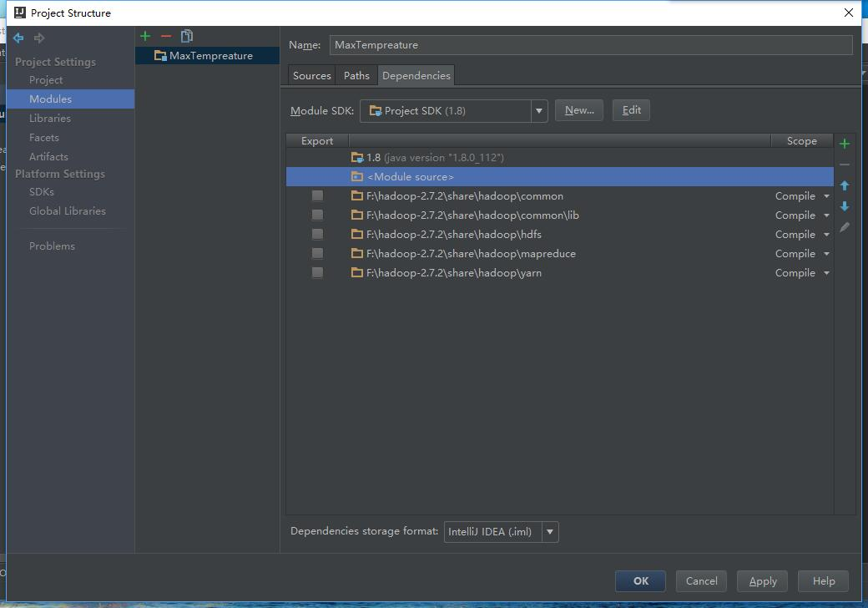The width and height of the screenshot is (868, 608).
Task: Remove the selected module with the red minus
Action: pyautogui.click(x=166, y=36)
